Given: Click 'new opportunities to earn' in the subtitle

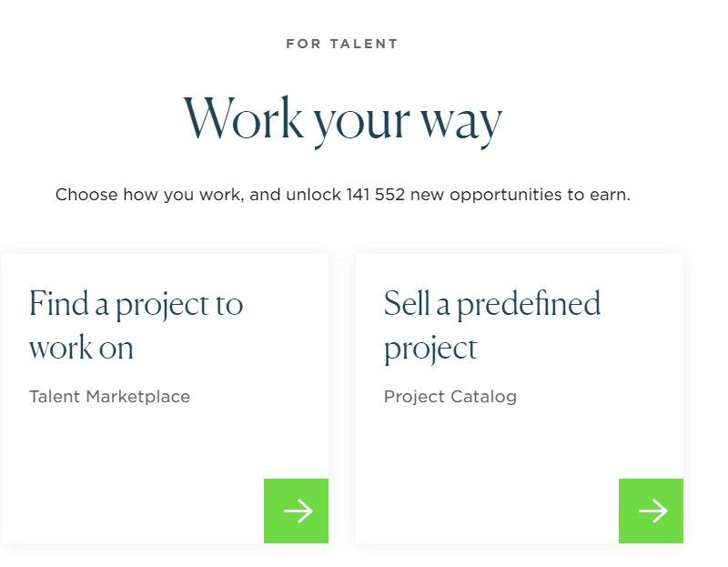Looking at the screenshot, I should 520,195.
